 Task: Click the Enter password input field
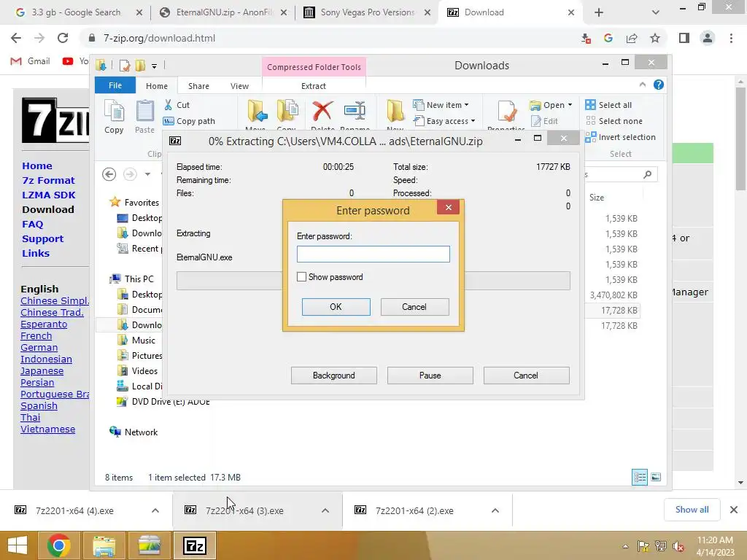pyautogui.click(x=373, y=254)
